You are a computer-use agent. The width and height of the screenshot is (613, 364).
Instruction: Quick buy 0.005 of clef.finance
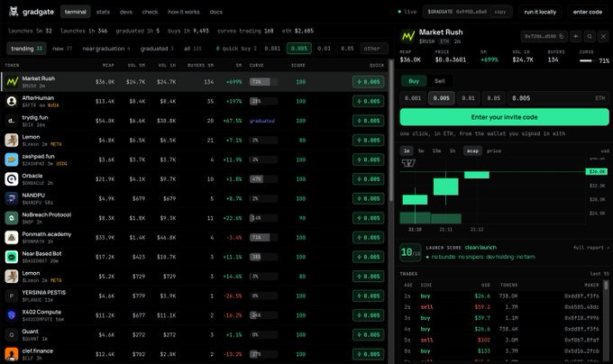(369, 354)
